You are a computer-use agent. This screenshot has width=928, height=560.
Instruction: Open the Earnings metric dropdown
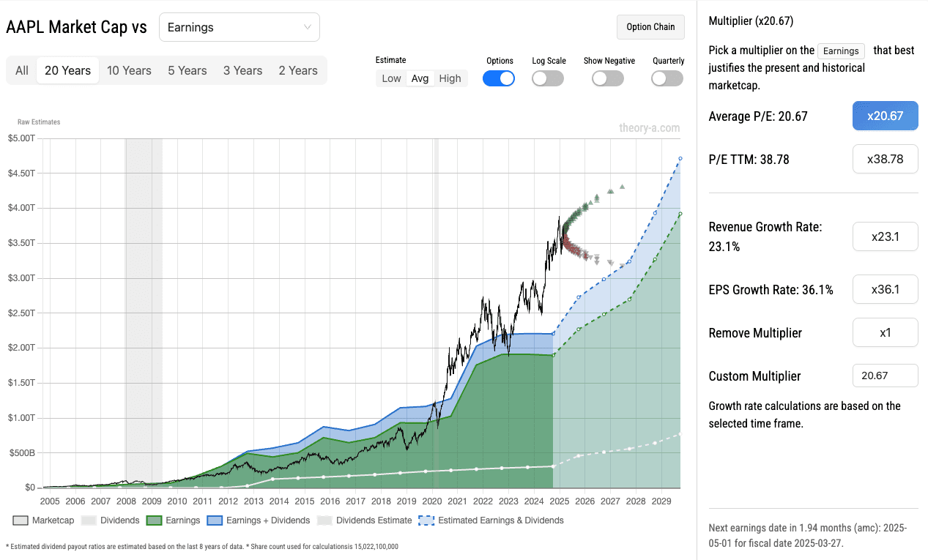239,27
